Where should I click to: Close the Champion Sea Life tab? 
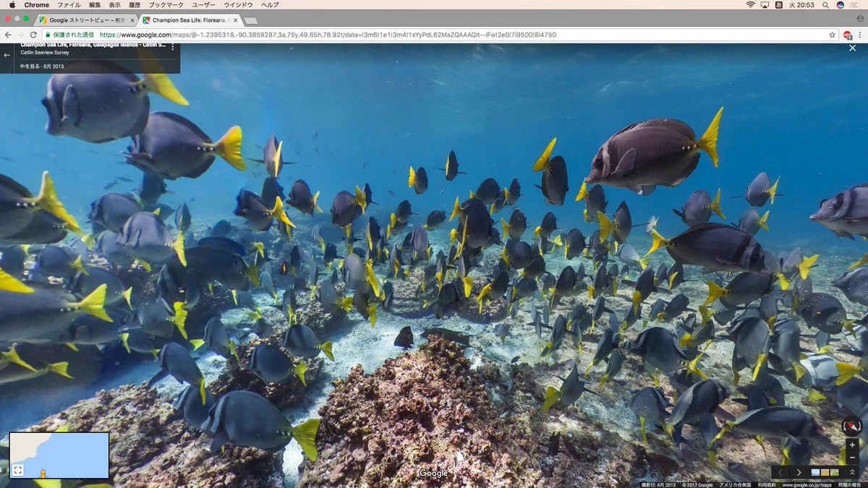235,20
